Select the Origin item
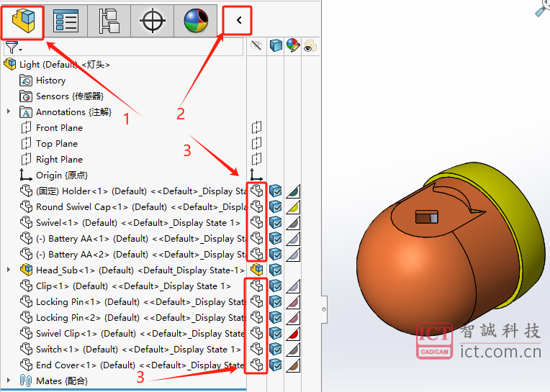The image size is (550, 392). click(53, 176)
